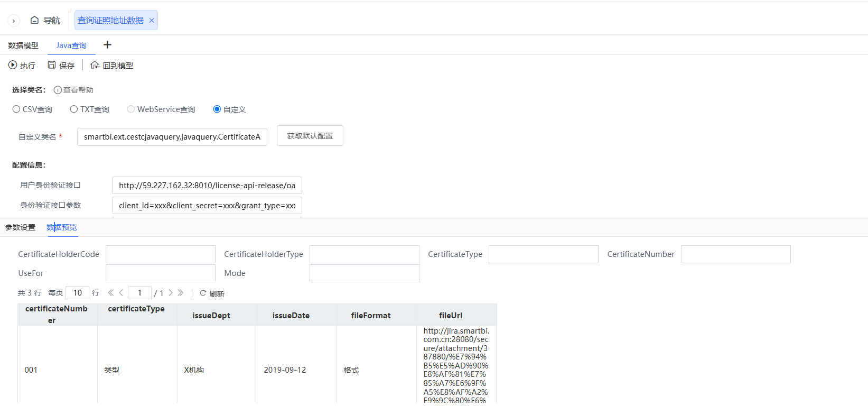Select the CSV查询 radio option
868x406 pixels.
point(16,109)
